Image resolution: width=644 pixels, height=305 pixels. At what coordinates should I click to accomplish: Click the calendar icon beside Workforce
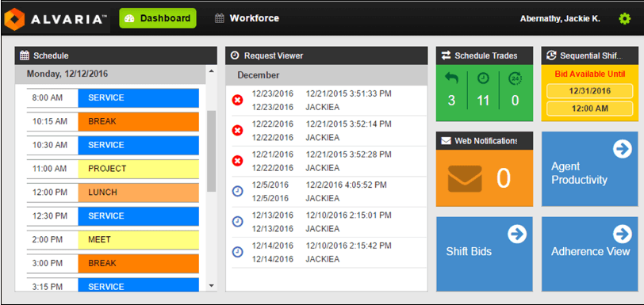coord(220,18)
